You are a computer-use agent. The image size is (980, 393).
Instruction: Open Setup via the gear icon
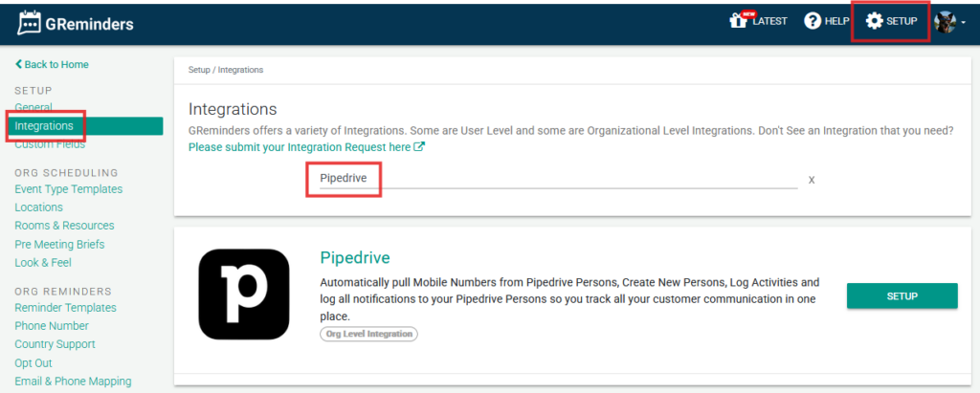(x=874, y=21)
